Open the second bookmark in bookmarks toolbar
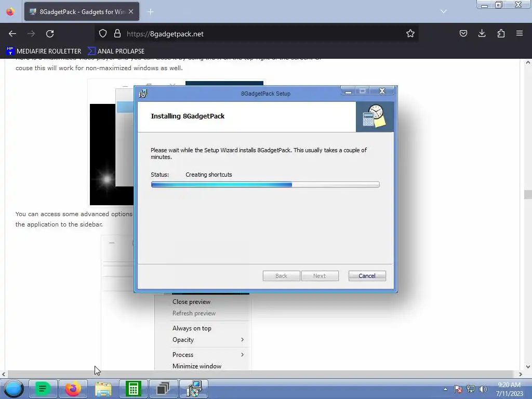The height and width of the screenshot is (399, 532). pos(116,51)
